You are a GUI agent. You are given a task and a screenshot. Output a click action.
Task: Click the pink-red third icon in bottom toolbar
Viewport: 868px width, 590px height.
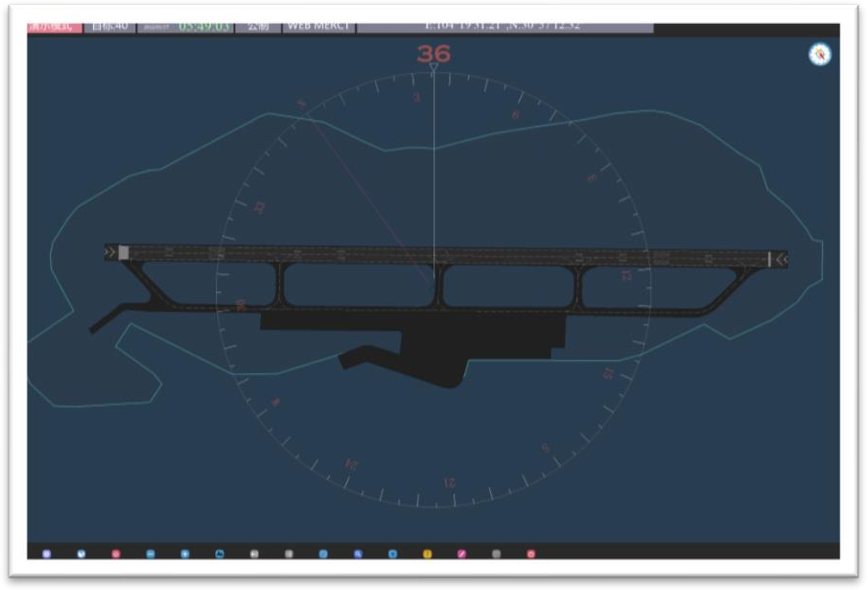pos(115,554)
